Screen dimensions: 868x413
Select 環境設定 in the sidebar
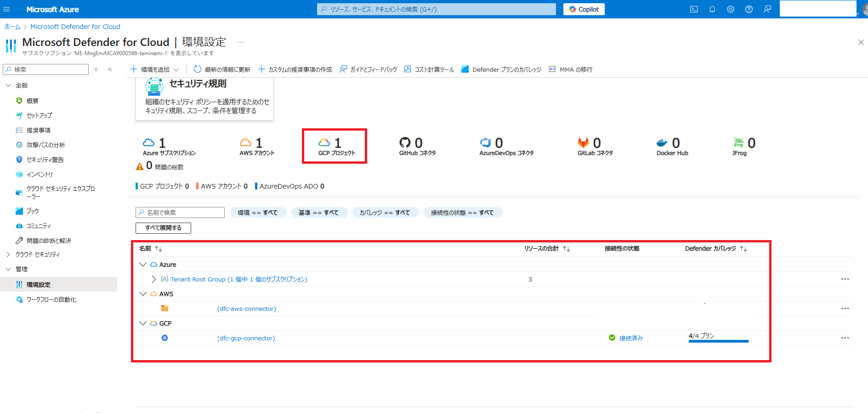(59, 284)
